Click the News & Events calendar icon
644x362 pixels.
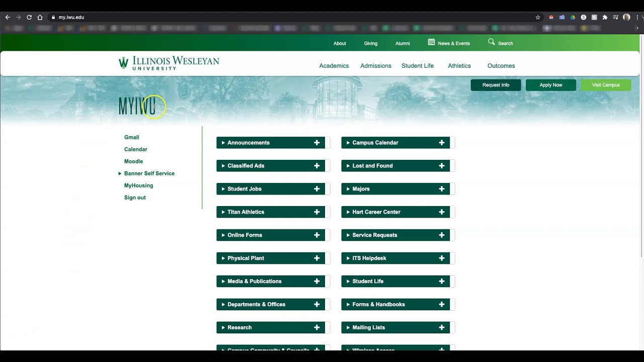[431, 42]
